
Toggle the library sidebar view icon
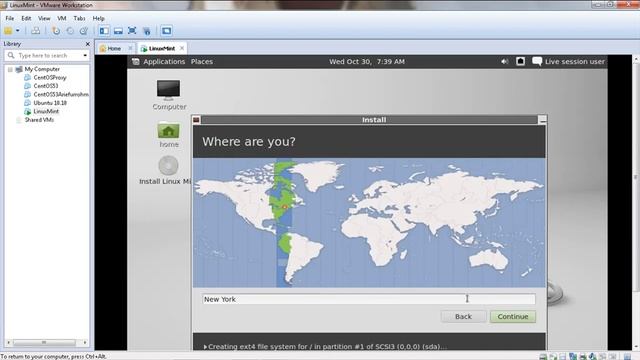104,31
